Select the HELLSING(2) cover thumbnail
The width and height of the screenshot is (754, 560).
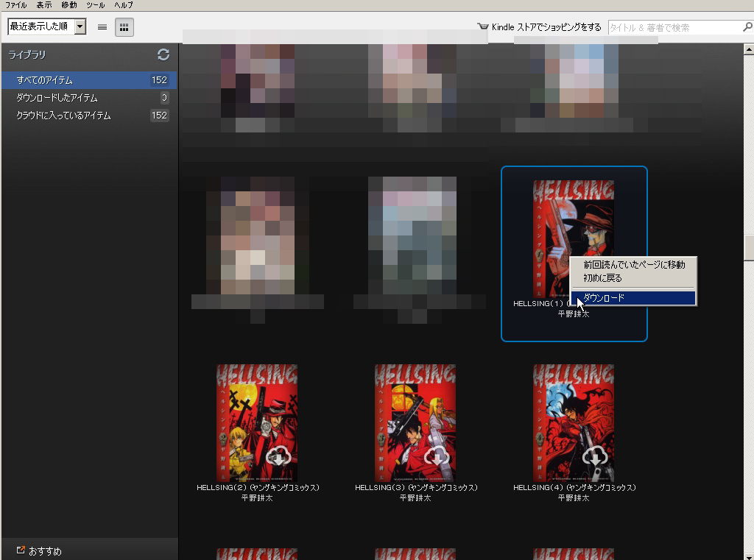click(x=257, y=423)
